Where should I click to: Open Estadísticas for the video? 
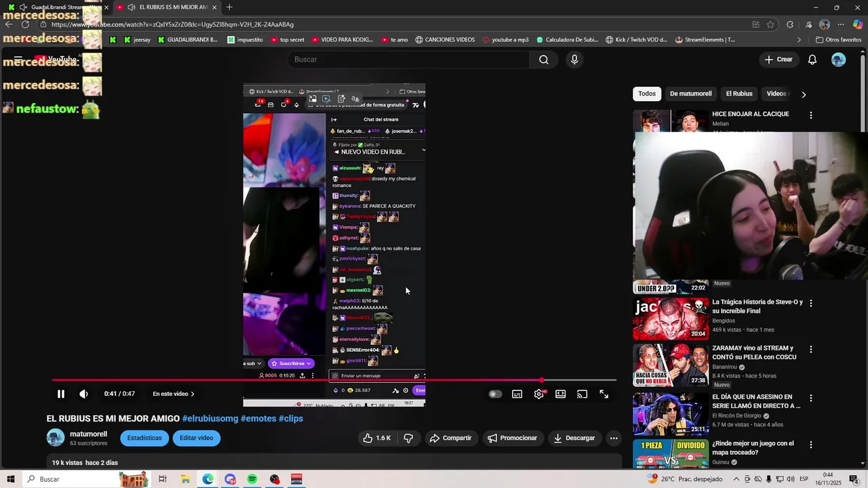(x=144, y=438)
